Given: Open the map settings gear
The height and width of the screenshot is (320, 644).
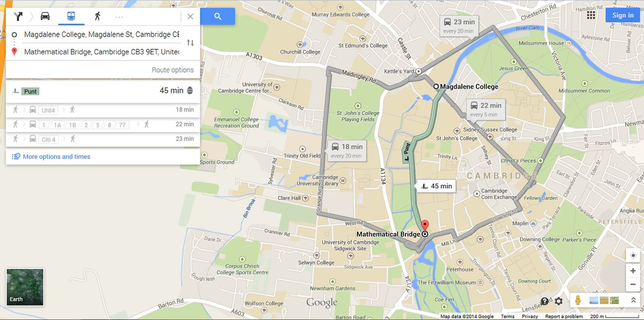Looking at the screenshot, I should point(559,301).
